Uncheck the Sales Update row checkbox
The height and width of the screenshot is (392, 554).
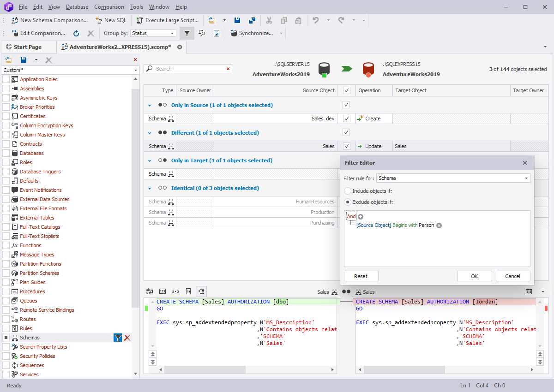[x=346, y=146]
